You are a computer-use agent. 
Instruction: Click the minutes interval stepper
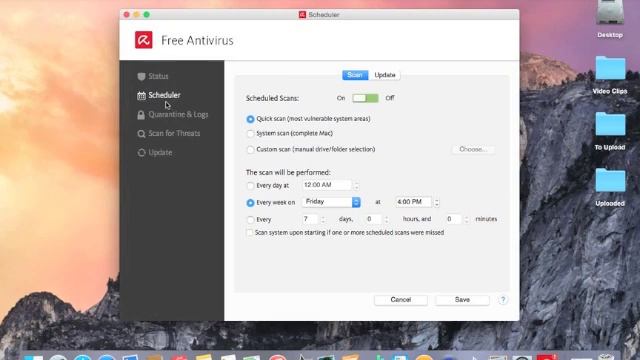[467, 220]
